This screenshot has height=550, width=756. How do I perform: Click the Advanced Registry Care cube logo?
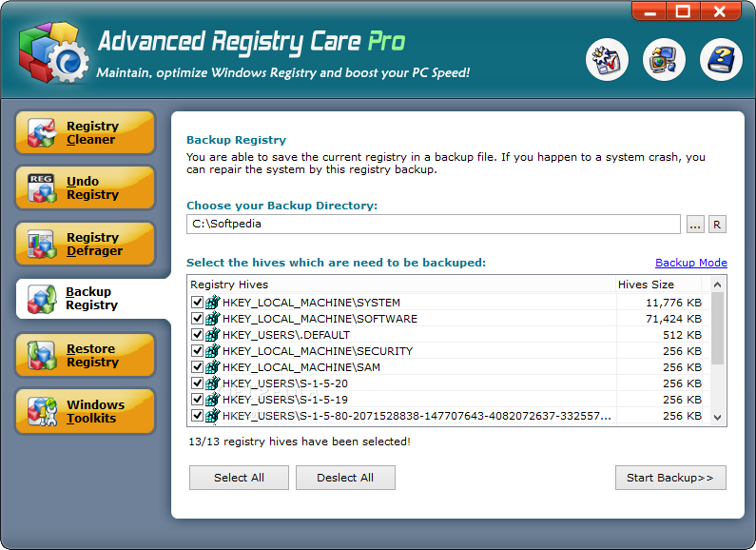[53, 52]
